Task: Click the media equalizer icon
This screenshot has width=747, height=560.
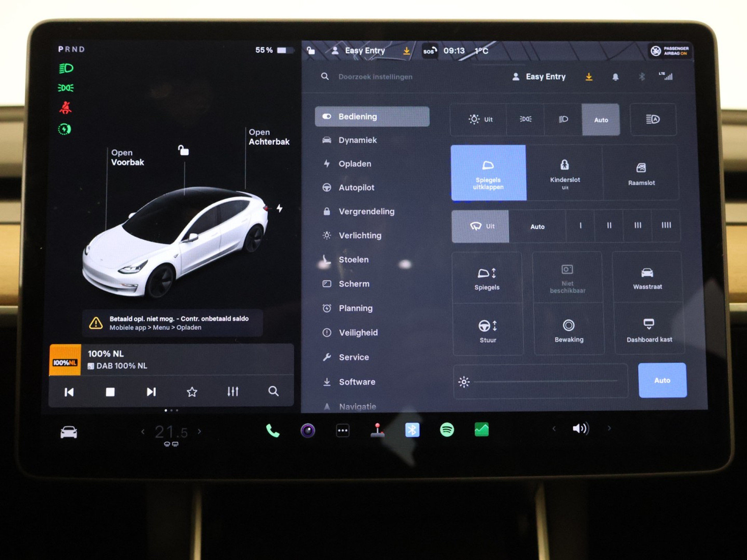Action: click(x=233, y=392)
